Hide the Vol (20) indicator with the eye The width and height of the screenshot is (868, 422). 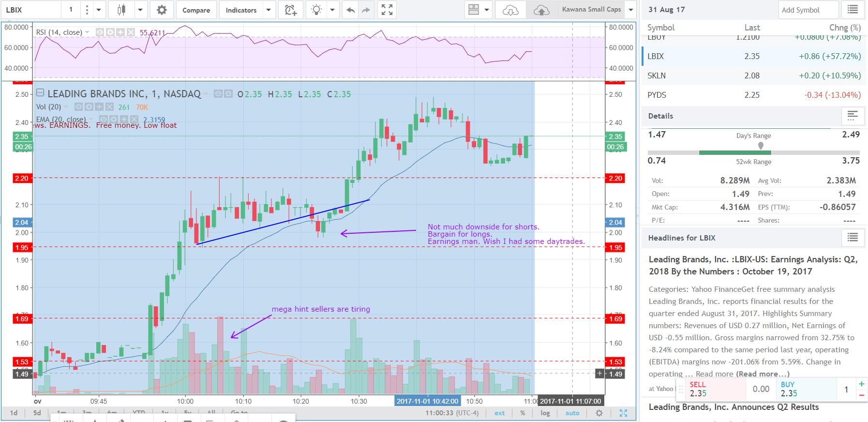point(78,107)
